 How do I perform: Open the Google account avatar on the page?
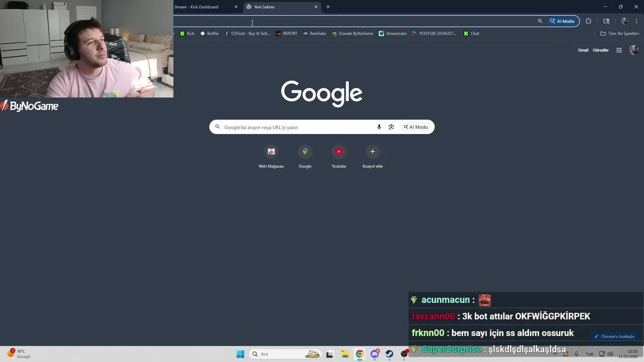click(634, 50)
